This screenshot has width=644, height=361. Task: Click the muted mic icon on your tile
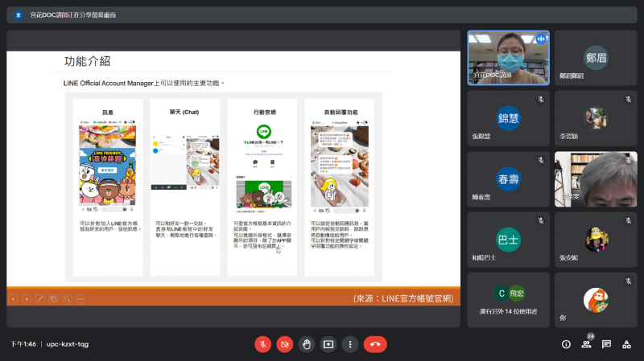pyautogui.click(x=629, y=281)
